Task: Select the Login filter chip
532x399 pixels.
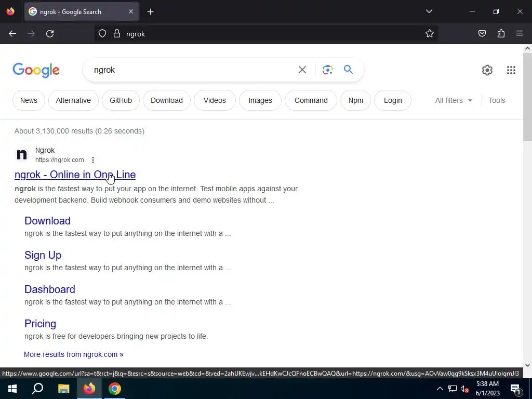Action: point(393,100)
